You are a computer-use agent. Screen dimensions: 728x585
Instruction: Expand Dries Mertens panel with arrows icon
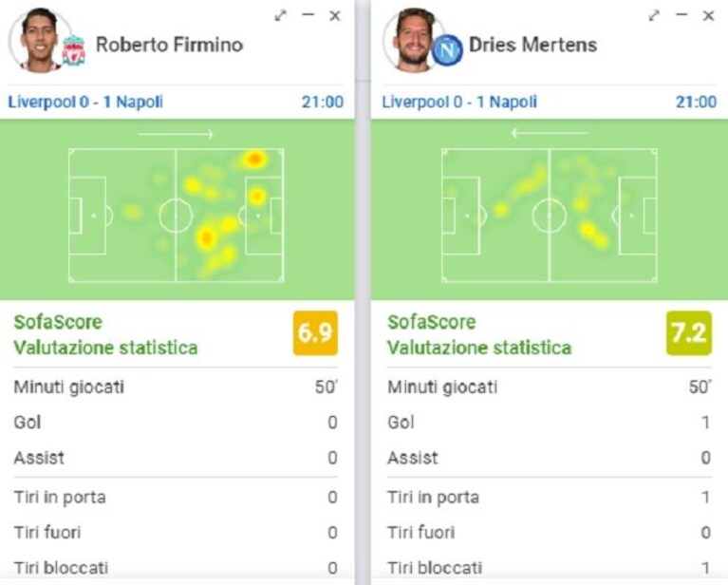pyautogui.click(x=654, y=15)
